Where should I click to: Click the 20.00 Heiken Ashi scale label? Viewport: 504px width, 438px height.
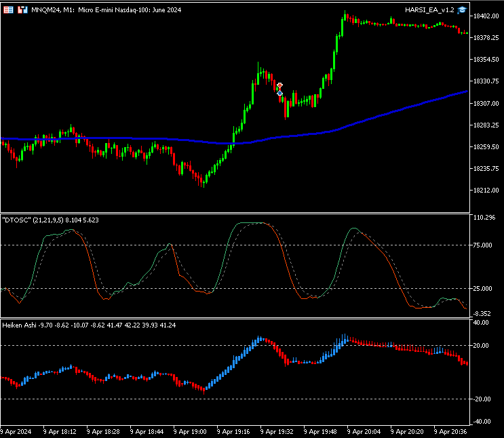pos(481,346)
